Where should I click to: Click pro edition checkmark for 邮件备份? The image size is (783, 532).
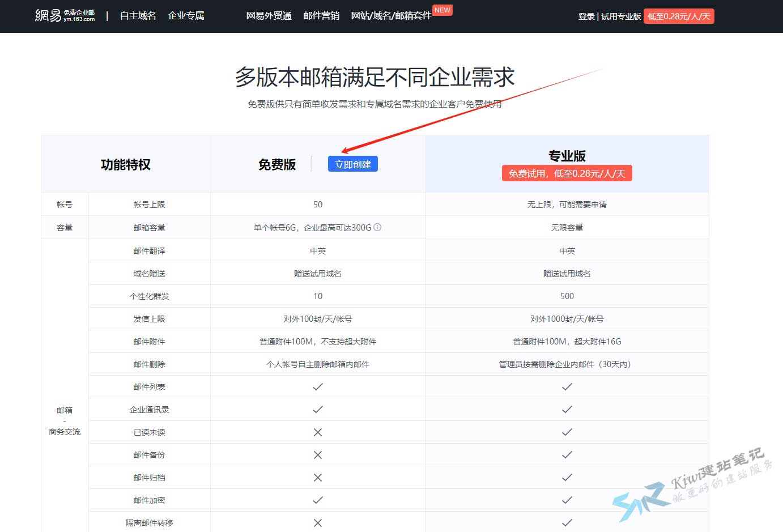pyautogui.click(x=567, y=454)
